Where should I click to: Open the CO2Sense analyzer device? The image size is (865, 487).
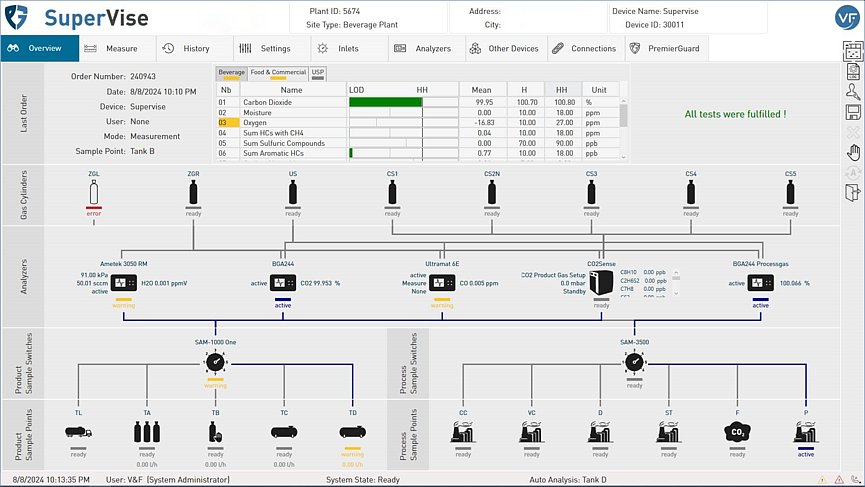point(601,283)
